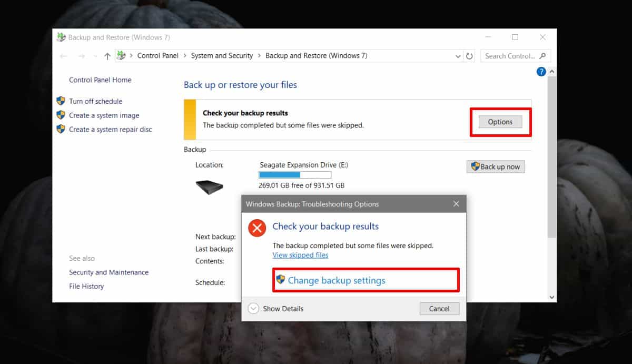Click the refresh icon in the address bar
632x364 pixels.
[x=469, y=55]
